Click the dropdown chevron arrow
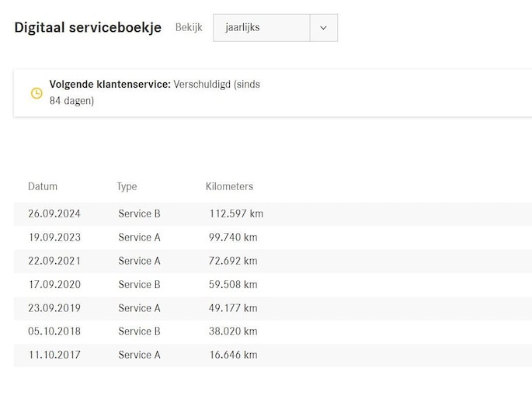The width and height of the screenshot is (532, 399). 323,28
